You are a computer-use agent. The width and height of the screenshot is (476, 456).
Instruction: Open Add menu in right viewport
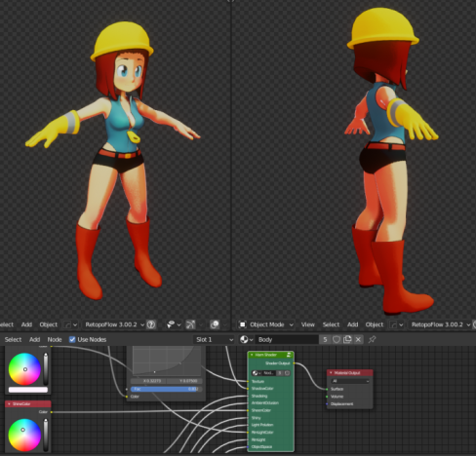pos(352,324)
